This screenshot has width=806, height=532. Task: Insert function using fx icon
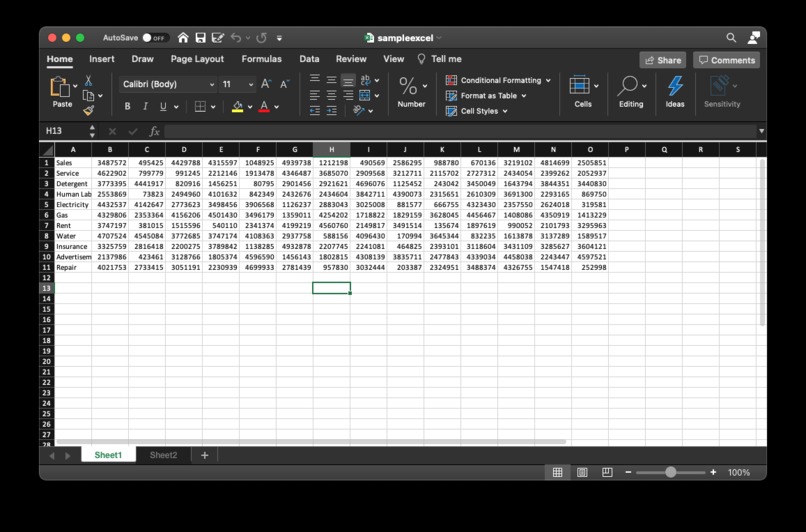coord(154,132)
